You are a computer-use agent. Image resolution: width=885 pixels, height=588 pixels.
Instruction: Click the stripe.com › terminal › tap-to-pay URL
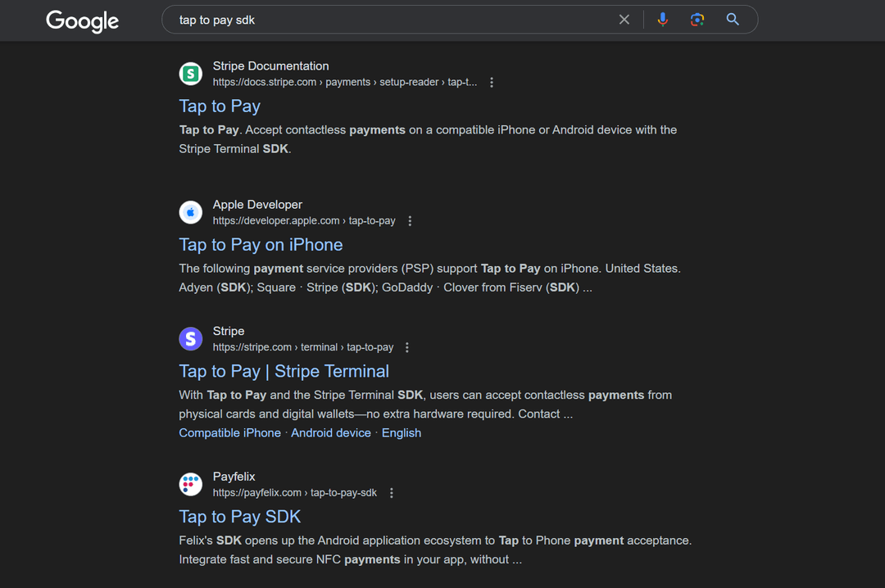[303, 347]
